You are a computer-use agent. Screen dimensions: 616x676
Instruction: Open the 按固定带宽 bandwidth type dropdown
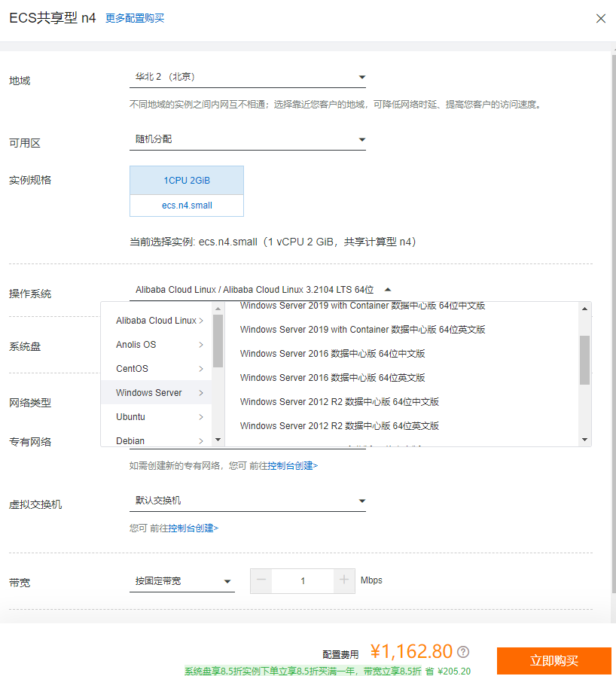pyautogui.click(x=182, y=582)
